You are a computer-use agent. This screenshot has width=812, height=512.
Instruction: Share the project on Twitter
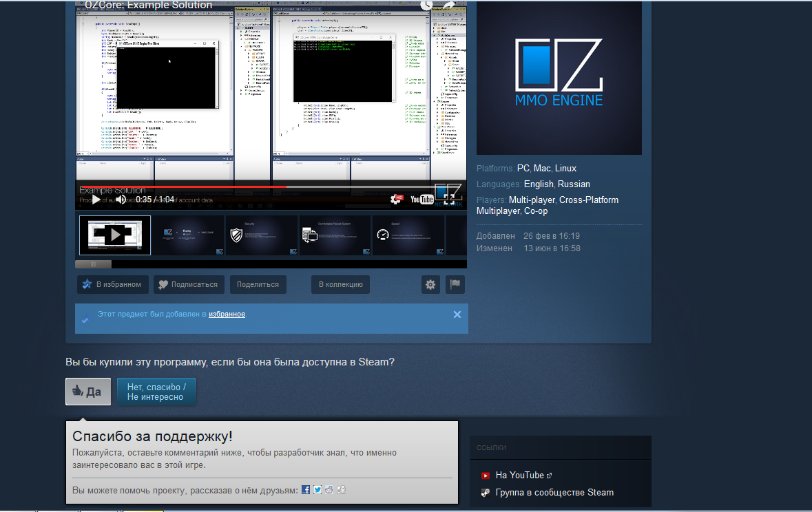click(x=317, y=489)
